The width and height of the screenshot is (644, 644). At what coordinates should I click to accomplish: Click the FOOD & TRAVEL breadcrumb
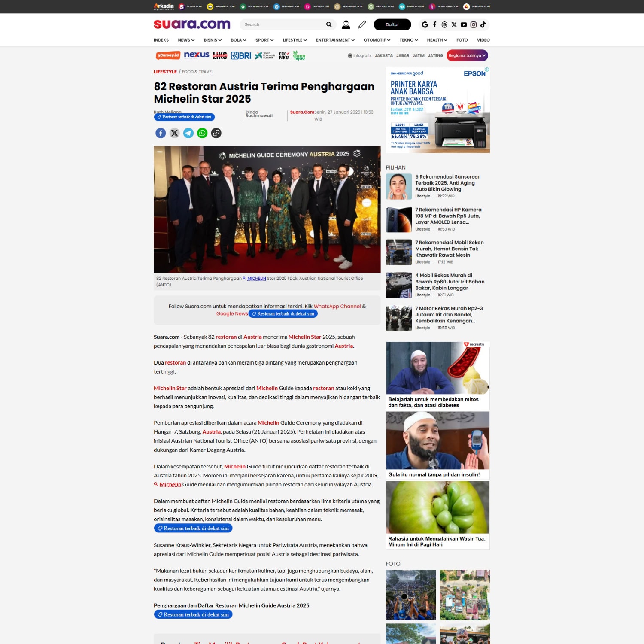(x=197, y=72)
